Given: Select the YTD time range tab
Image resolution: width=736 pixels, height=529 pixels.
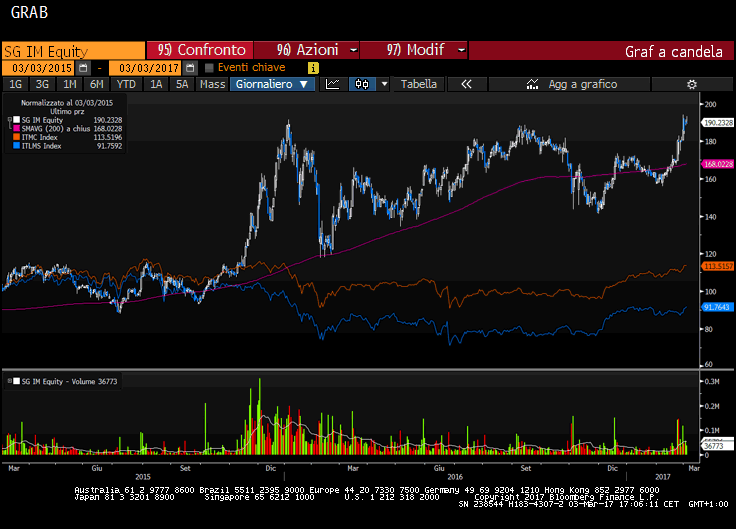Looking at the screenshot, I should tap(126, 84).
